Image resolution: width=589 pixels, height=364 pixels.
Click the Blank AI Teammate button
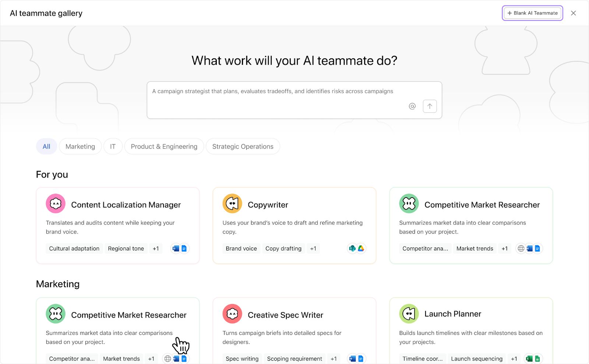point(532,13)
